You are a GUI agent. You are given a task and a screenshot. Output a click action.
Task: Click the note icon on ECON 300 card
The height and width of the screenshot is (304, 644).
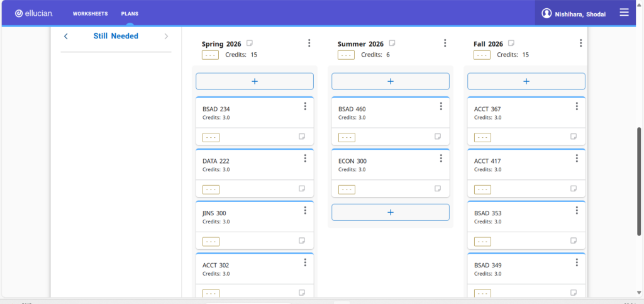(x=438, y=189)
